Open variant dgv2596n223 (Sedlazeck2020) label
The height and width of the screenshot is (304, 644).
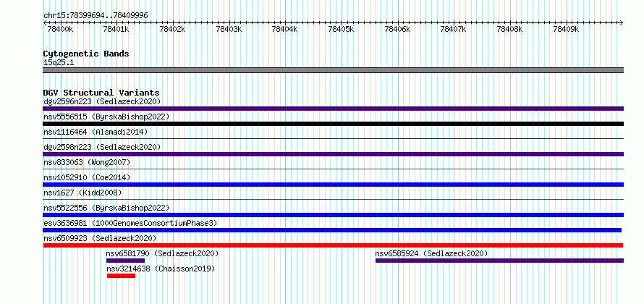[x=102, y=101]
